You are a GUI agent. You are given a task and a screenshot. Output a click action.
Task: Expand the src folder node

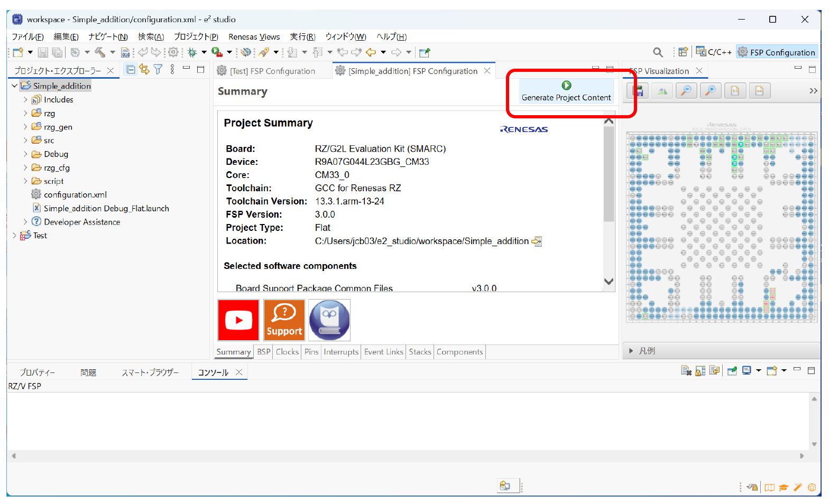pyautogui.click(x=25, y=141)
